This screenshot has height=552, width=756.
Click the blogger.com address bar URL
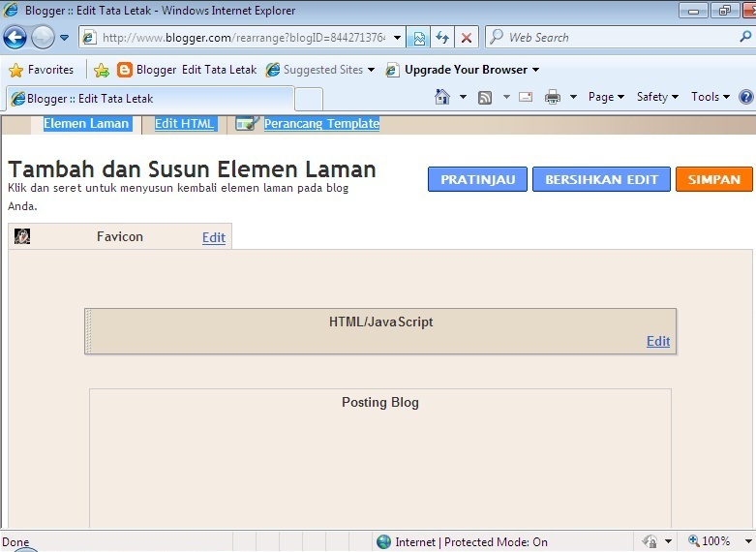244,38
